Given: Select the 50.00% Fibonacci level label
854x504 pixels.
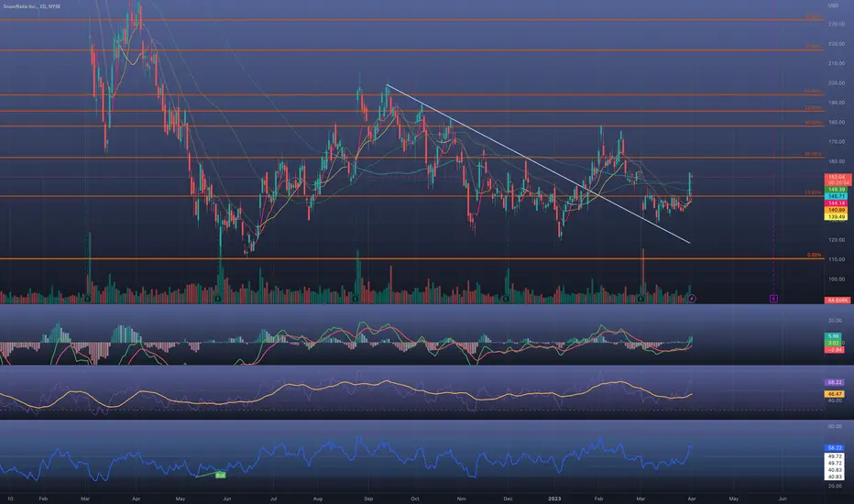Looking at the screenshot, I should click(x=813, y=123).
